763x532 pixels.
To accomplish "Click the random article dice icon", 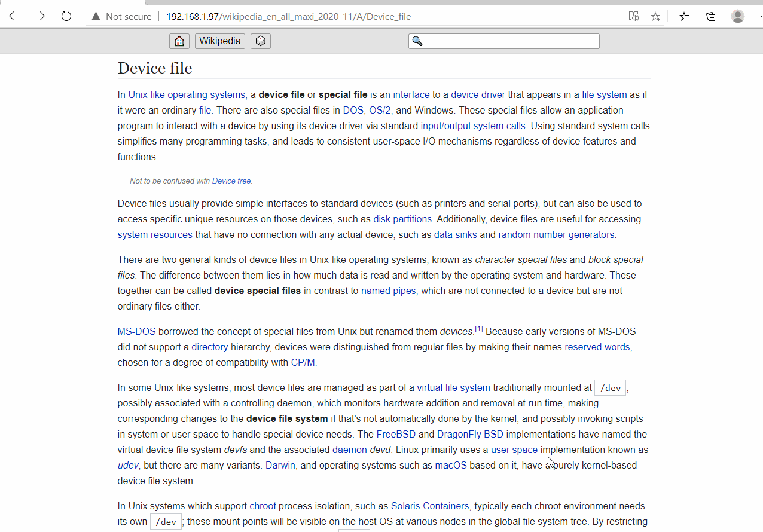I will click(x=261, y=41).
